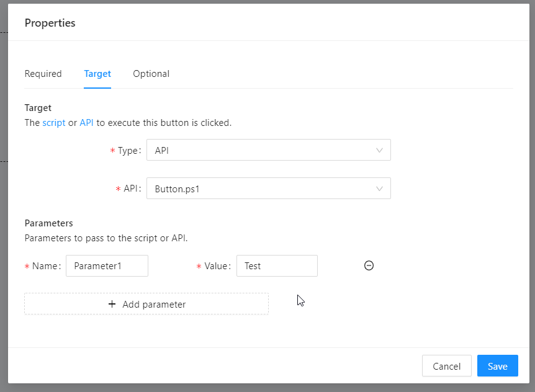Image resolution: width=535 pixels, height=392 pixels.
Task: Follow the blue 'API' link in the description
Action: [86, 123]
